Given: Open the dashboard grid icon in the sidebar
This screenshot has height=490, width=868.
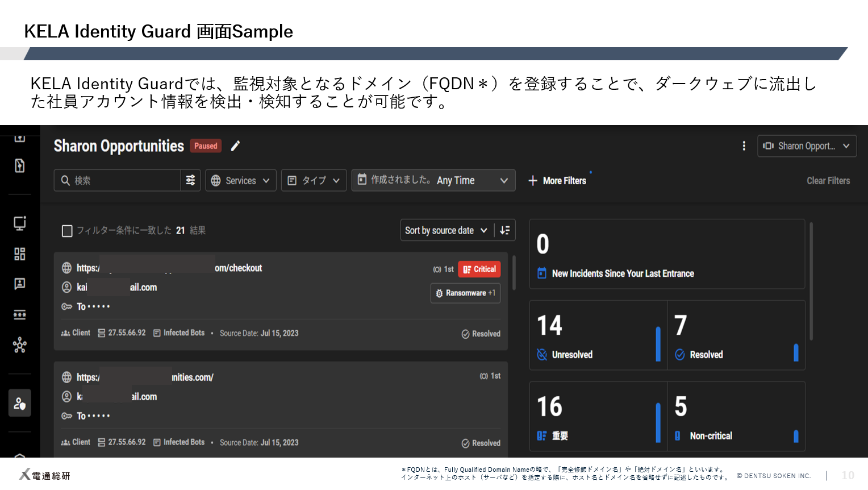Looking at the screenshot, I should click(19, 254).
